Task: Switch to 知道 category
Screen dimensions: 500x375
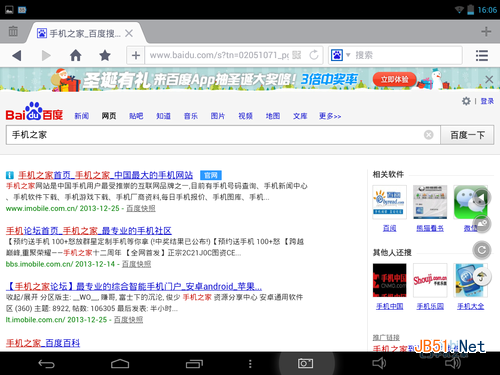Action: [163, 116]
